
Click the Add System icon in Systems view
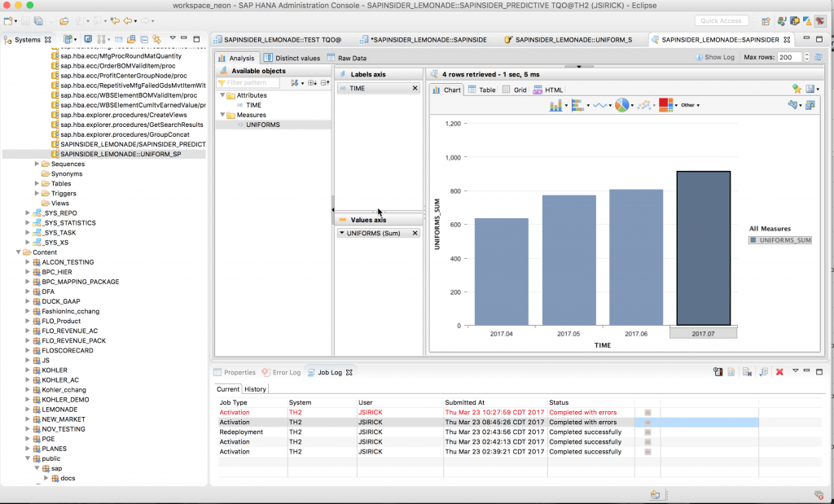point(68,39)
